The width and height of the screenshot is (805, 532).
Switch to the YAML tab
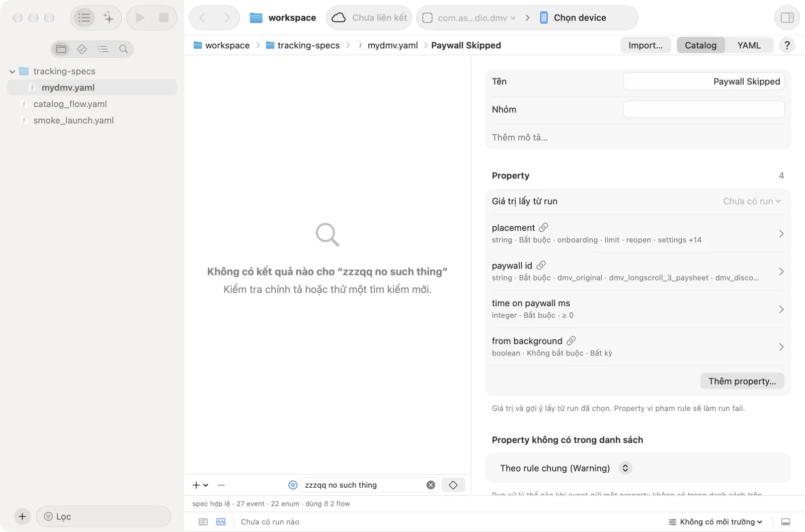click(749, 45)
